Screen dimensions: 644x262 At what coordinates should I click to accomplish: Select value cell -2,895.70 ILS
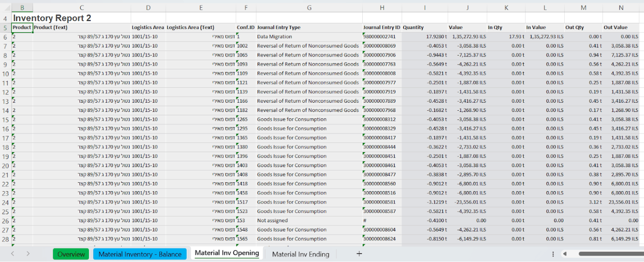pyautogui.click(x=467, y=175)
